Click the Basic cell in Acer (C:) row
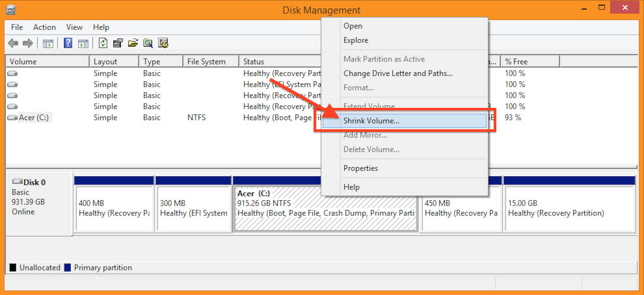The height and width of the screenshot is (295, 644). [x=152, y=118]
